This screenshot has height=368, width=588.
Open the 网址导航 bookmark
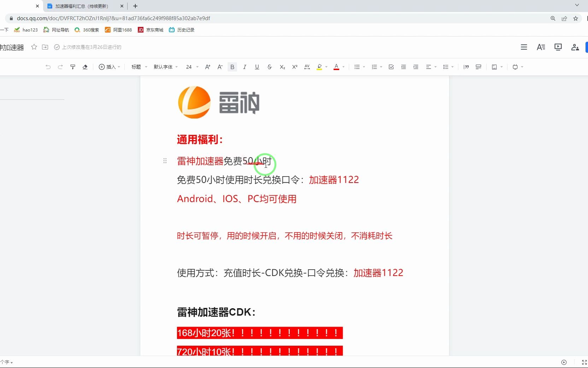pos(56,30)
